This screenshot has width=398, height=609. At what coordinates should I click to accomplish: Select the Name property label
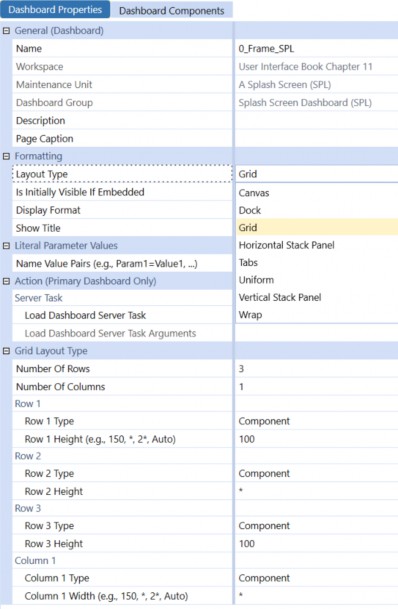point(29,49)
